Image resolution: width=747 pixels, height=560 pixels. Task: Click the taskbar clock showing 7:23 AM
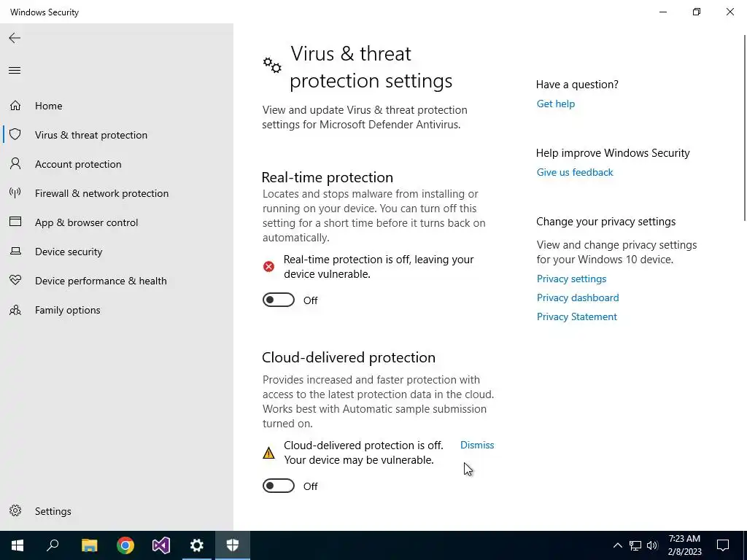(684, 545)
